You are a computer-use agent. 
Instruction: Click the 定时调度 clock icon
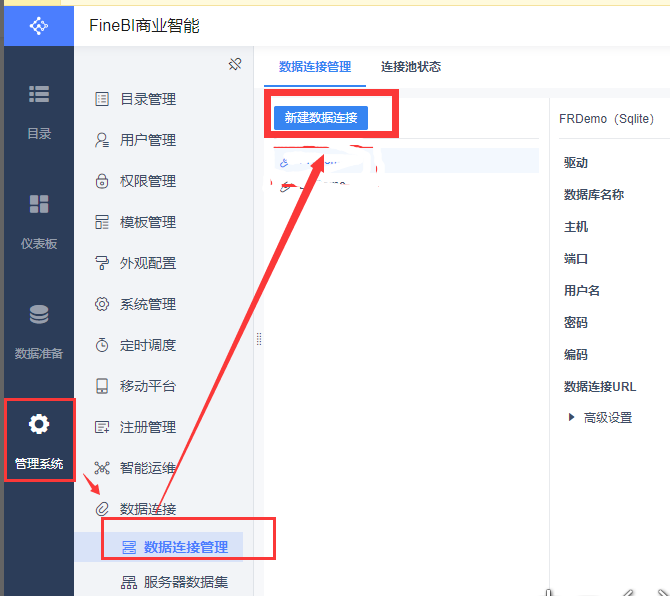click(x=102, y=345)
